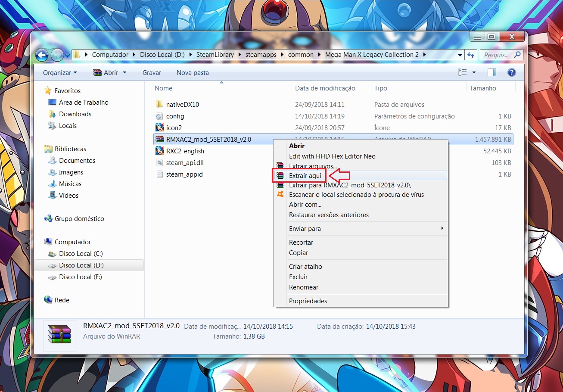The image size is (563, 392).
Task: Open the Organizar dropdown menu
Action: click(60, 73)
